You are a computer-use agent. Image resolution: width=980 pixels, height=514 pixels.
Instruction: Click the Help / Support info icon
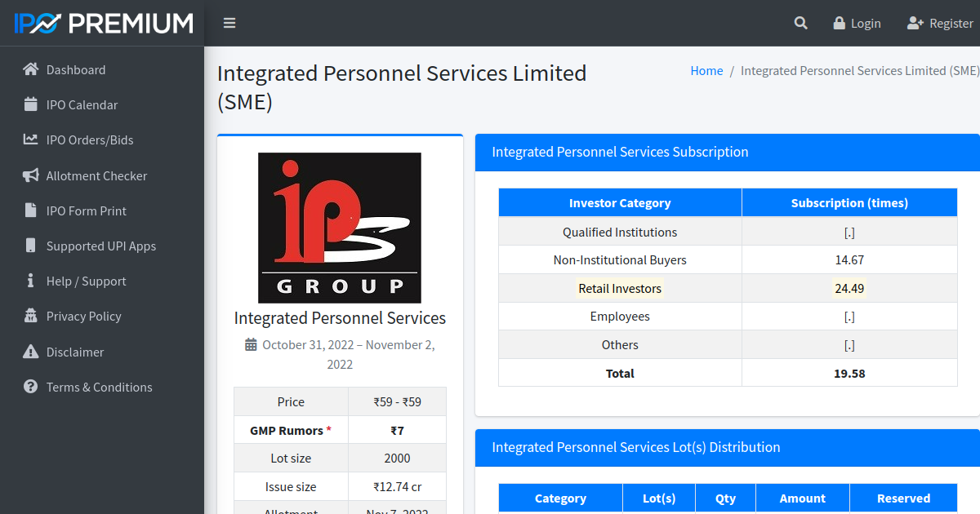[29, 281]
